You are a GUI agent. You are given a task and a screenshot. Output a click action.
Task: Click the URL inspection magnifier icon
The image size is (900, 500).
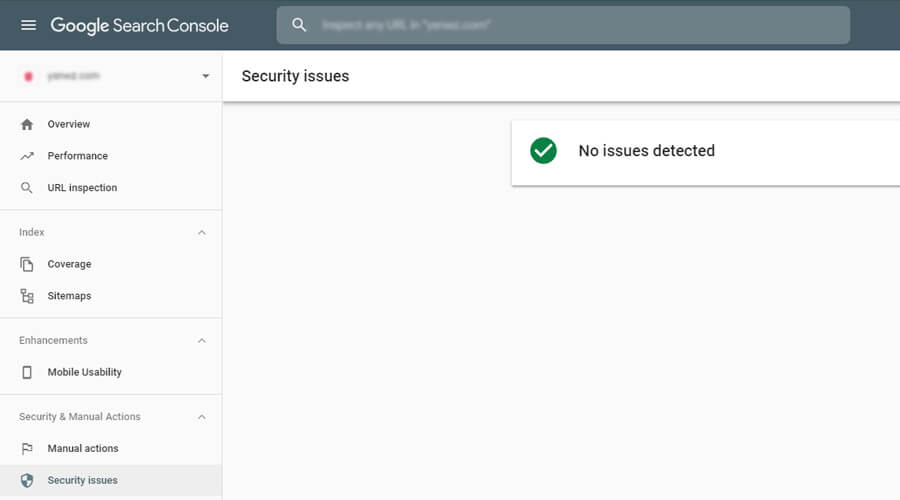27,188
